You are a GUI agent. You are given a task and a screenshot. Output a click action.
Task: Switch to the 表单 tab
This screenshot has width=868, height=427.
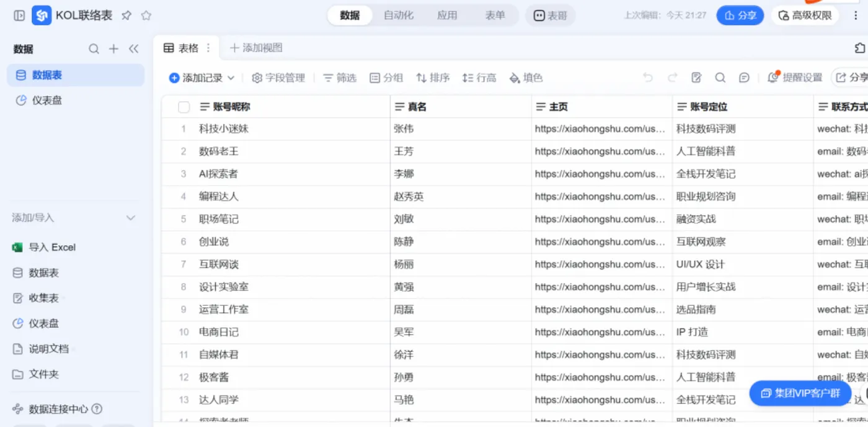coord(495,16)
